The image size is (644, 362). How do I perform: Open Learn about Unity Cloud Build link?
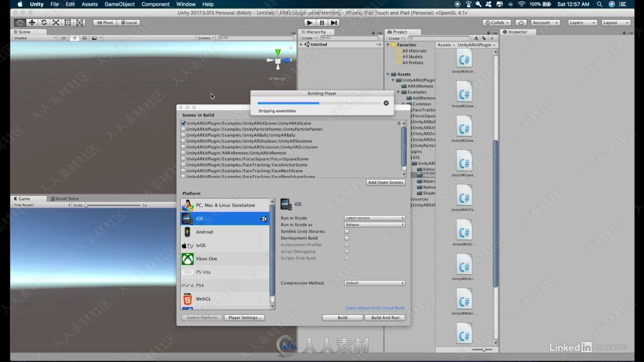[375, 308]
